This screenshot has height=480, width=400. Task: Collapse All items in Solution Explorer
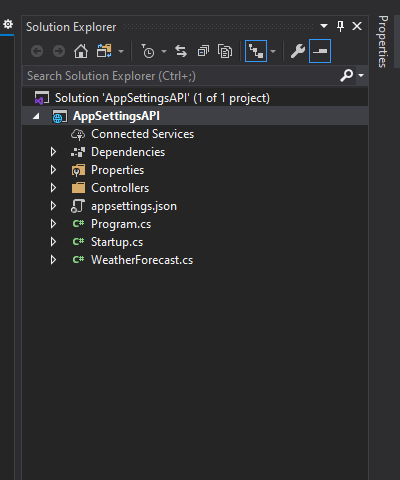click(203, 51)
